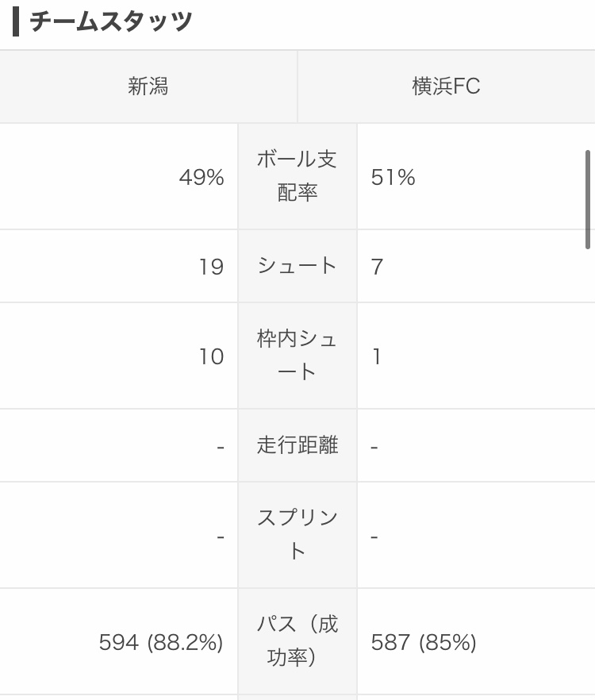This screenshot has height=700, width=595.
Task: Select 横浜FC's shot count of 7
Action: tap(378, 267)
